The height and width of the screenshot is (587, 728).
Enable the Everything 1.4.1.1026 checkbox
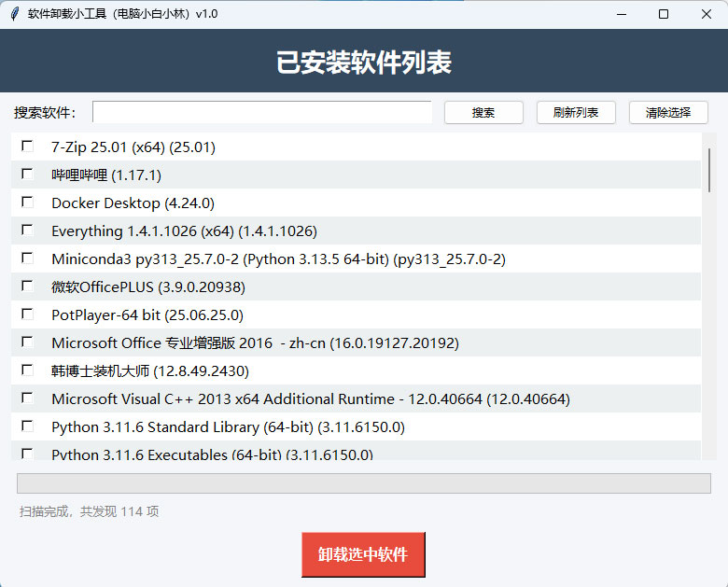28,231
